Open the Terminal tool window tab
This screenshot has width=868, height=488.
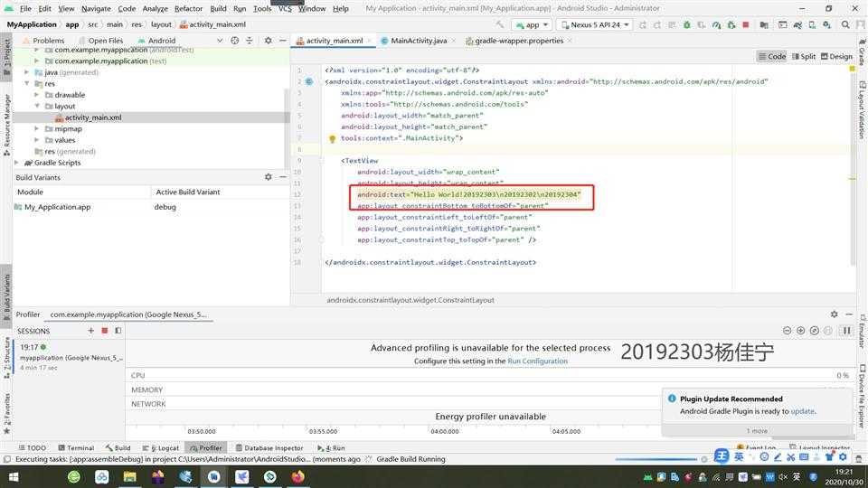pyautogui.click(x=76, y=447)
